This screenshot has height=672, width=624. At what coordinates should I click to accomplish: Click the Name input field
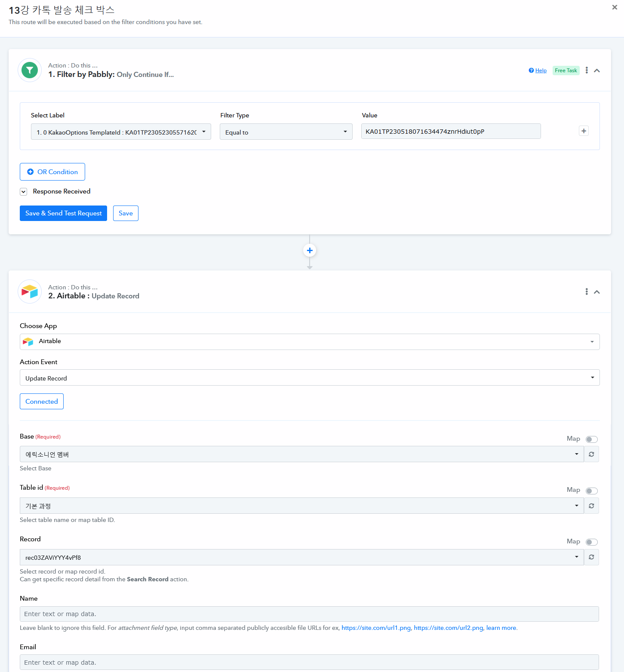(310, 614)
